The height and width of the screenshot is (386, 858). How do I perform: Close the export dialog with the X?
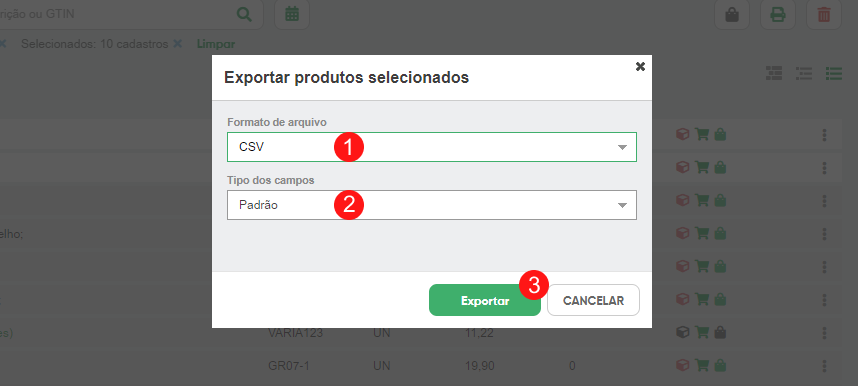pyautogui.click(x=640, y=66)
